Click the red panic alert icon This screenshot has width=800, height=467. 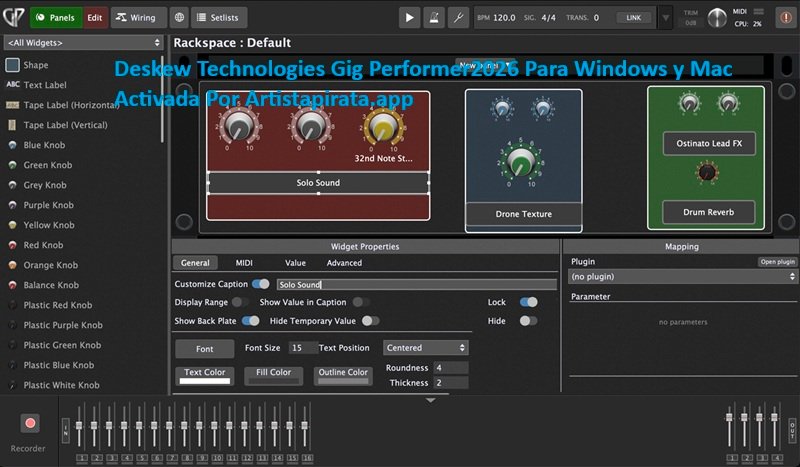pos(786,17)
